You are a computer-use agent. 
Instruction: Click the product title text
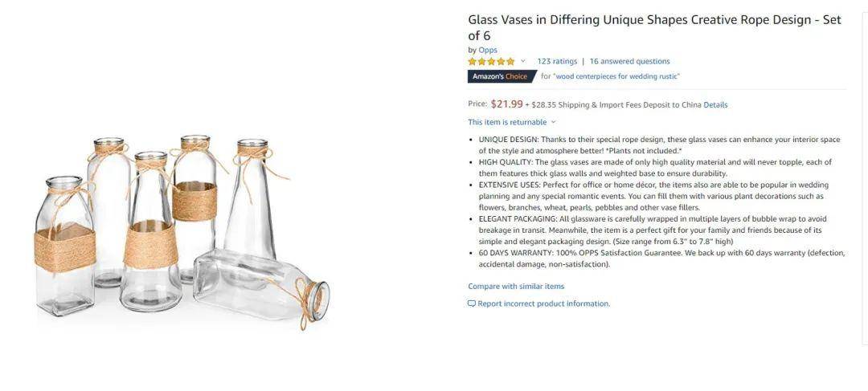654,27
